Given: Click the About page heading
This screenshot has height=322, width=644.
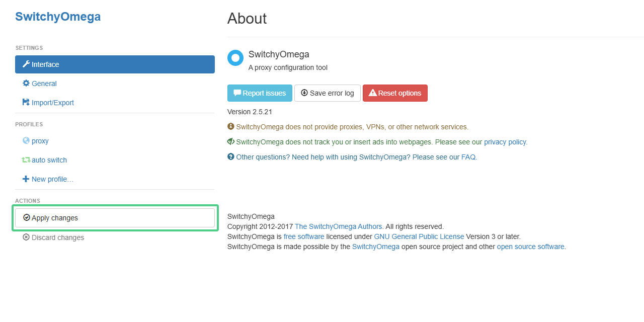Looking at the screenshot, I should 247,19.
